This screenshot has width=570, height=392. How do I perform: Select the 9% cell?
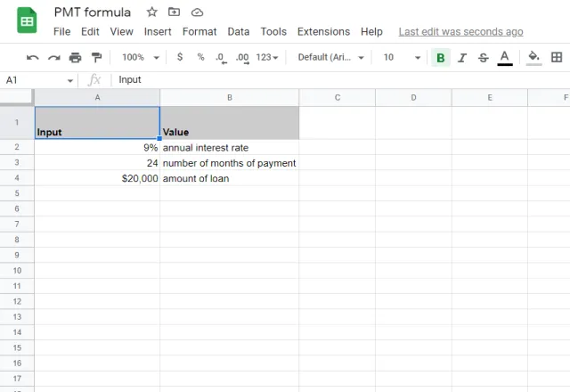click(97, 147)
